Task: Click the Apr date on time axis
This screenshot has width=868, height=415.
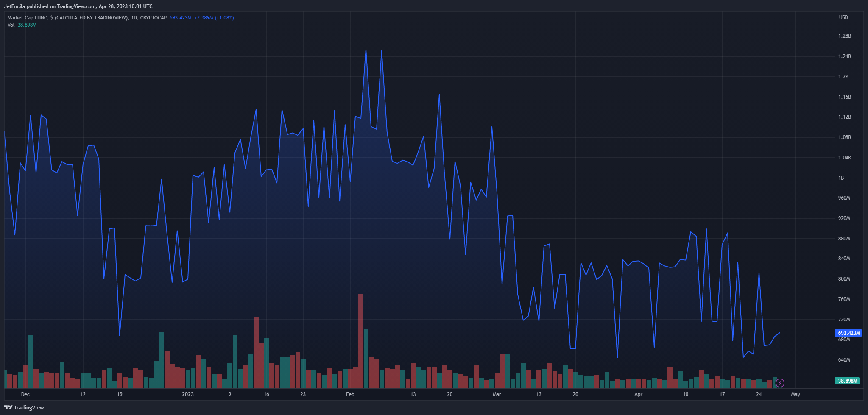Action: 638,394
